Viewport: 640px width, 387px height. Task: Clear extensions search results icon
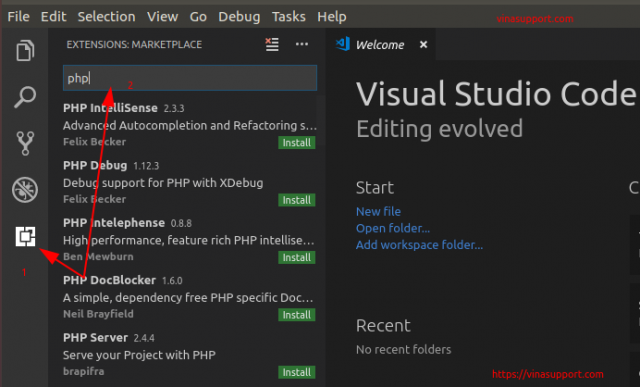(x=272, y=44)
